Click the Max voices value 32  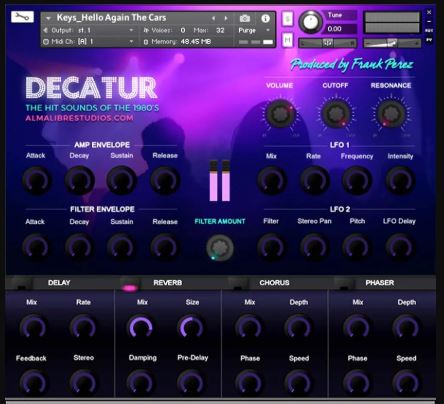pos(220,30)
